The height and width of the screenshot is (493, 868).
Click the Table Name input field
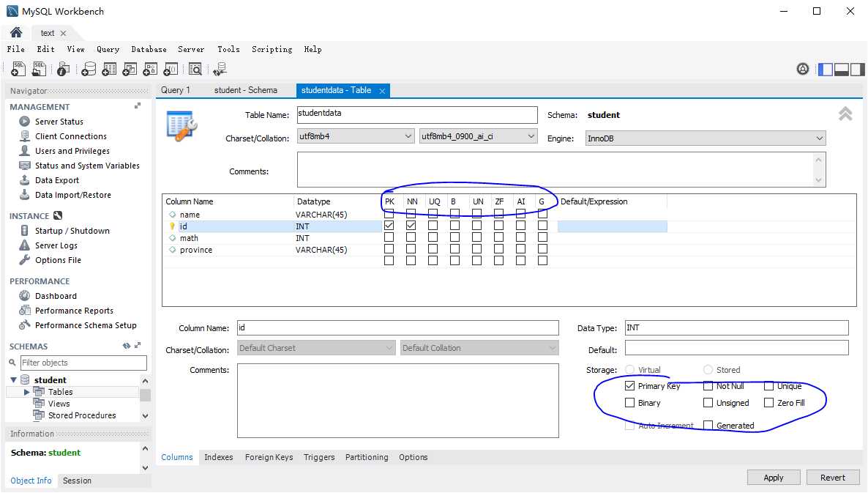coord(417,115)
